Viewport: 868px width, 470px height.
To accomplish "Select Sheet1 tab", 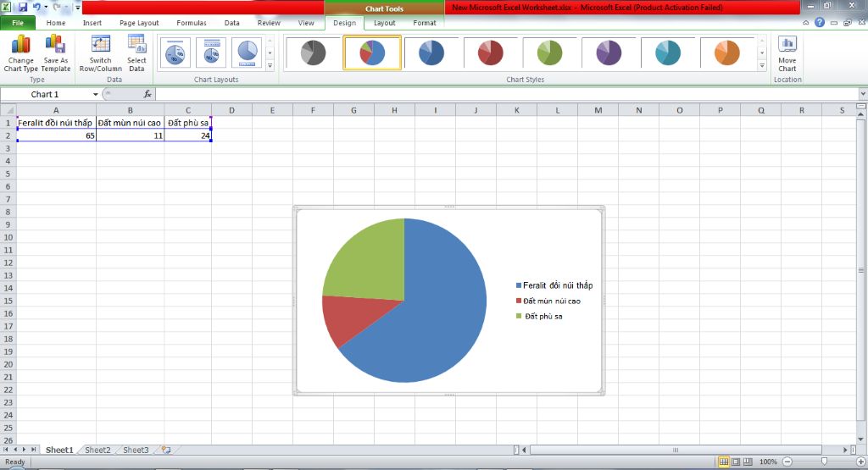I will point(59,450).
